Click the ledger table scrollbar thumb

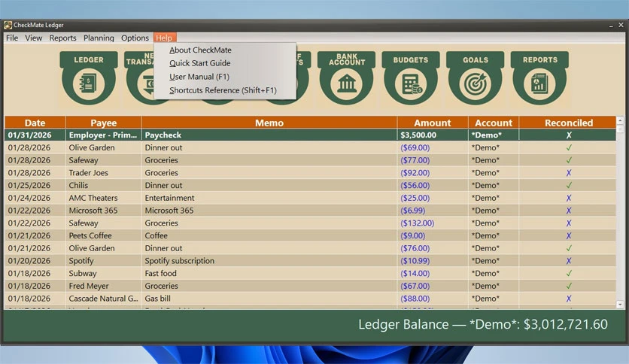click(x=620, y=129)
